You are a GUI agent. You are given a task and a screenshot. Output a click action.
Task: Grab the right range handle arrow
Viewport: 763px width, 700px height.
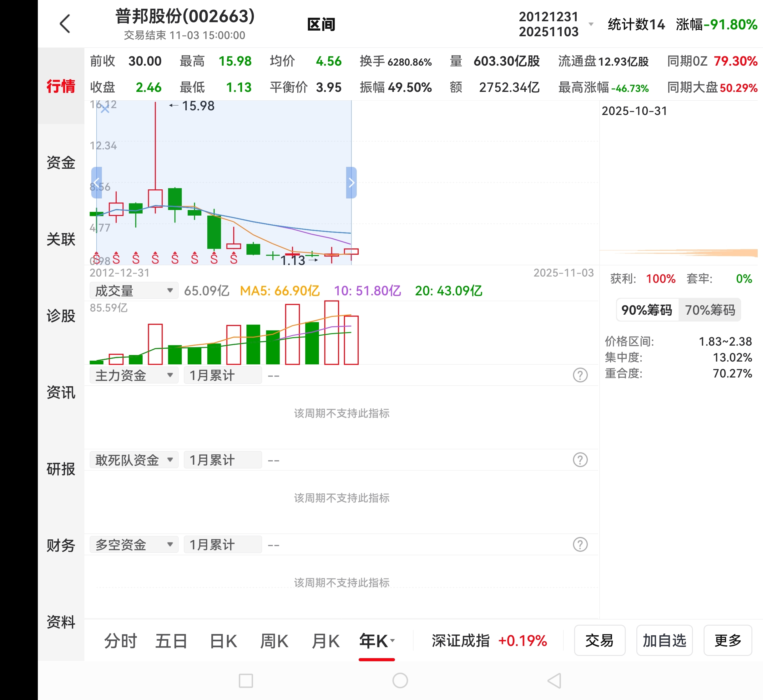[351, 182]
